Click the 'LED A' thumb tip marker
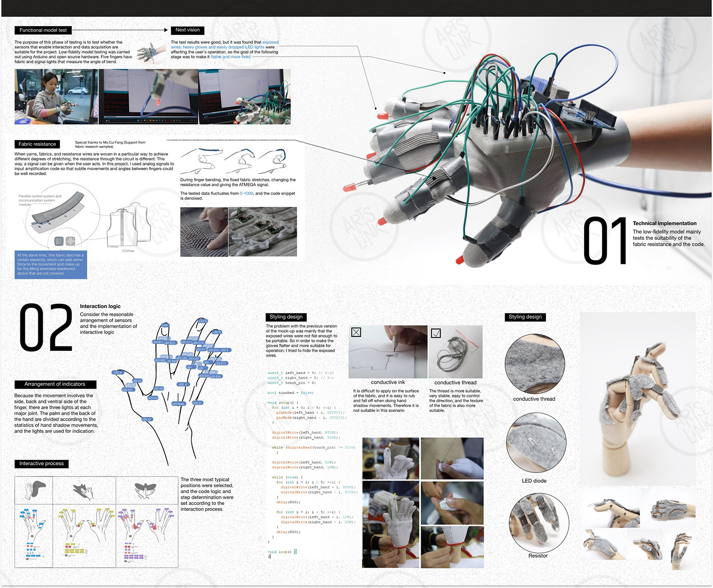 [x=118, y=372]
